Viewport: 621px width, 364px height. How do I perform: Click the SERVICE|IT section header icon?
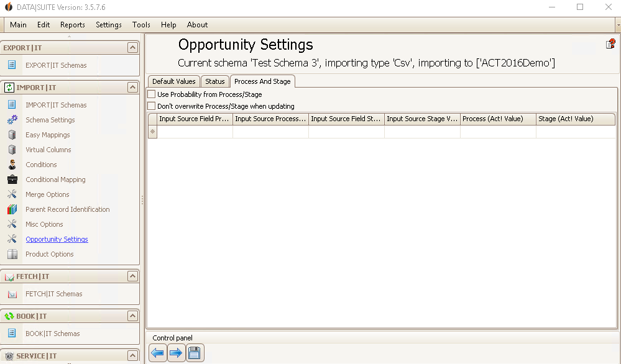9,356
